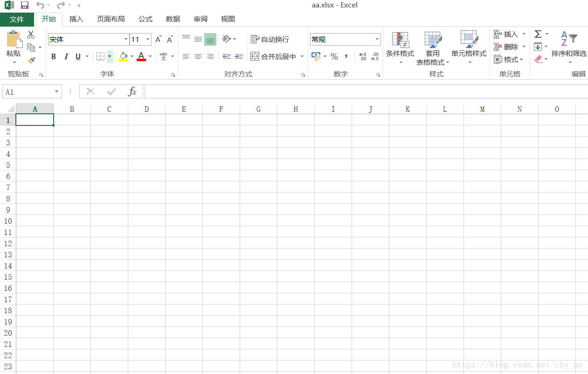Screen dimensions: 588x374
Task: Switch to the 视图 tab
Action: (228, 19)
